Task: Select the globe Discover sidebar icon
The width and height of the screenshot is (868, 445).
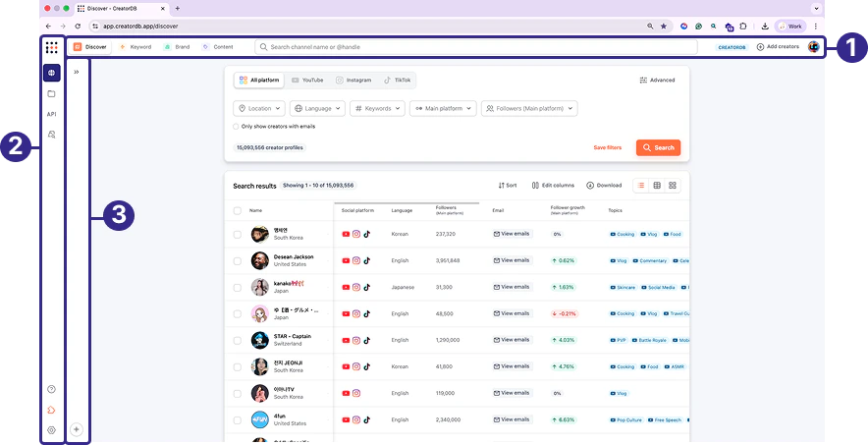Action: click(x=51, y=73)
